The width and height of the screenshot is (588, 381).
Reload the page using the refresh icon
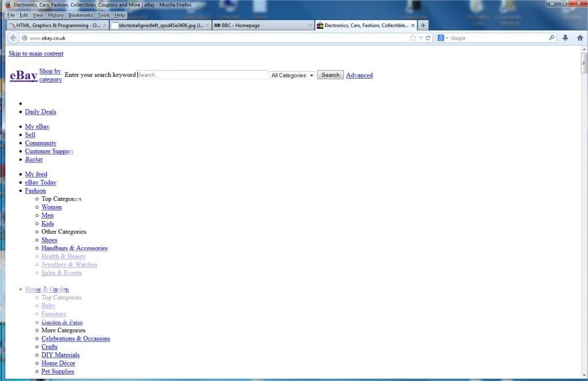click(x=428, y=38)
